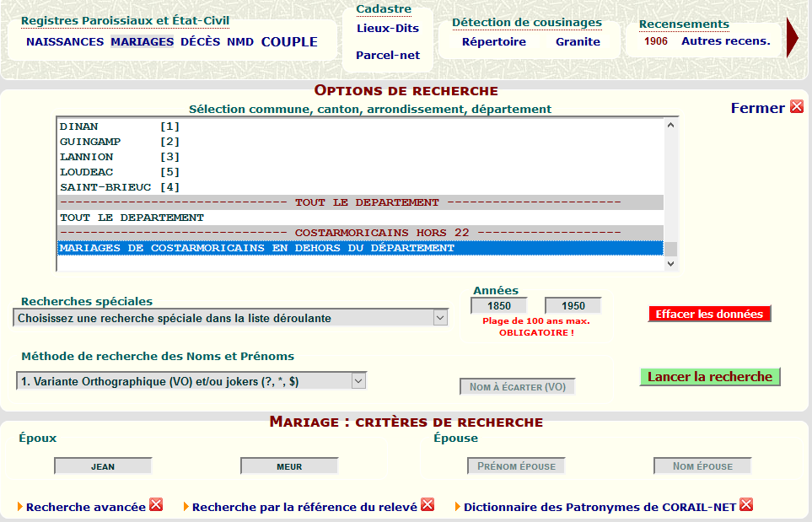Expand the triangle before Recherche par la référence
Screen dimensions: 812x522
coord(186,507)
